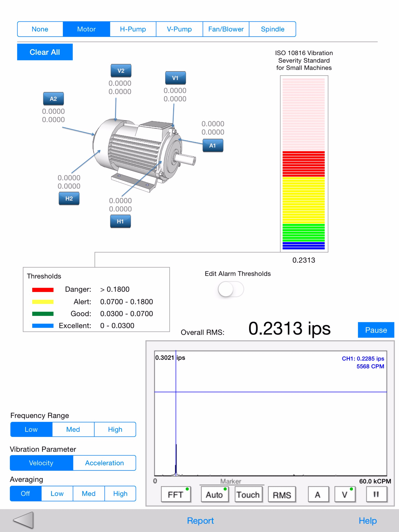Set frequency range to High
This screenshot has height=532, width=399.
coord(115,429)
